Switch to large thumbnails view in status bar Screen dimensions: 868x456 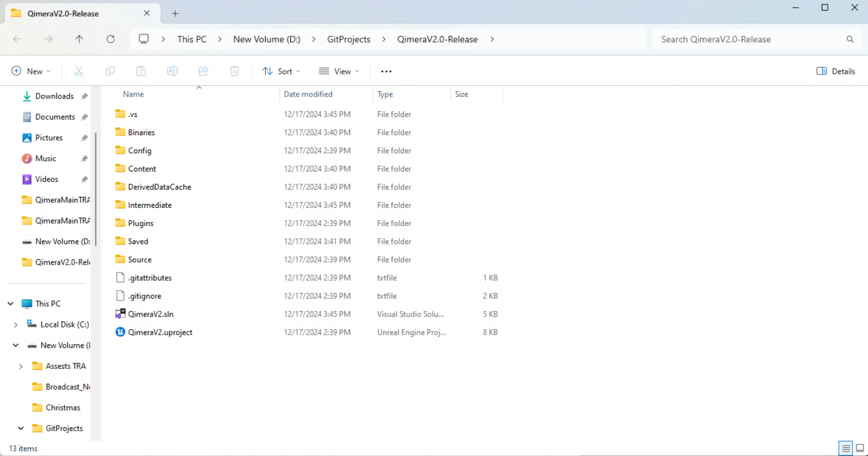pos(860,448)
